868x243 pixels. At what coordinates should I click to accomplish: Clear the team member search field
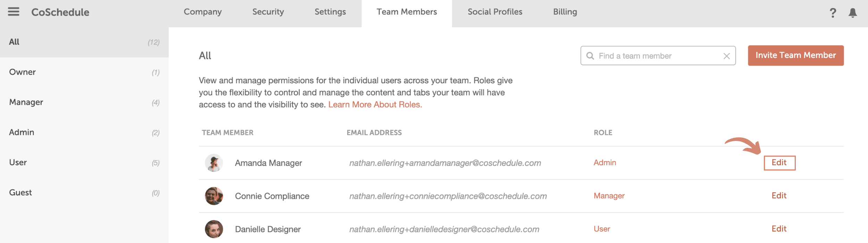pos(726,56)
